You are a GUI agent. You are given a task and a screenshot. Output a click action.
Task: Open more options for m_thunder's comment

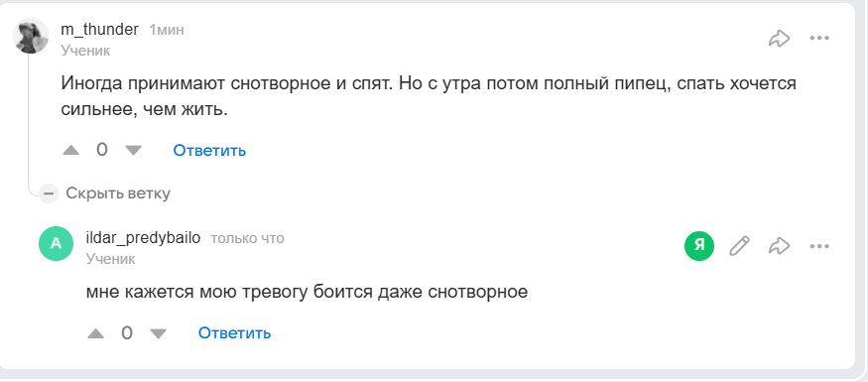click(x=819, y=38)
